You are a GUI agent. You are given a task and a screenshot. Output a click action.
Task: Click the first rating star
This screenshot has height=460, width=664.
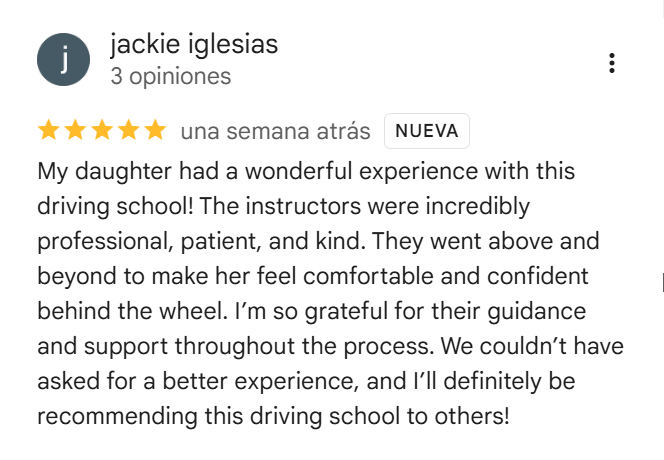click(48, 131)
